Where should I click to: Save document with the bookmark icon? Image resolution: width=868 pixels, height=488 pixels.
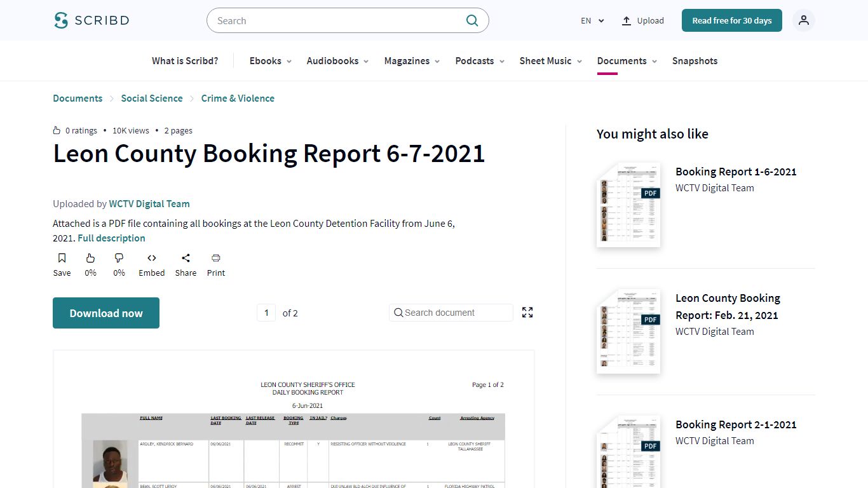62,258
